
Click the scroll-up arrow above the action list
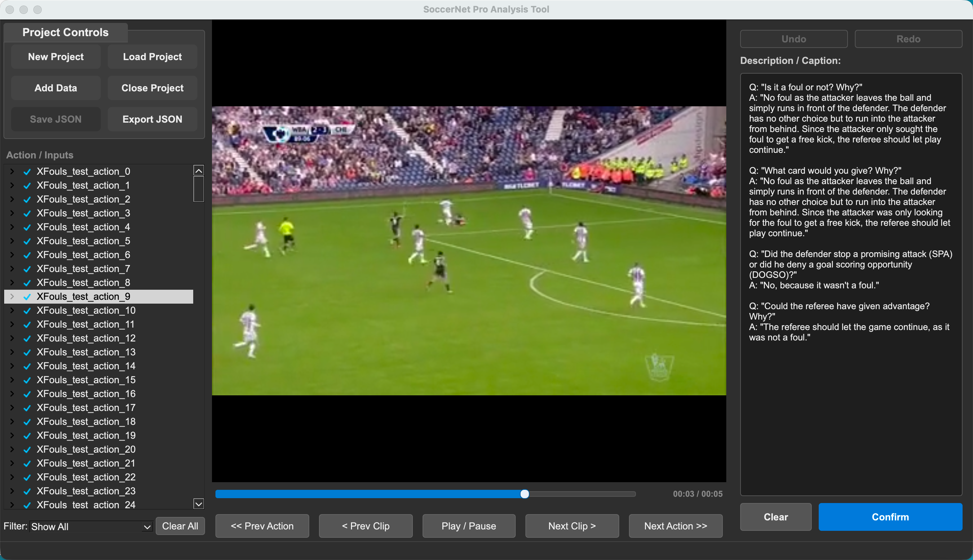198,170
